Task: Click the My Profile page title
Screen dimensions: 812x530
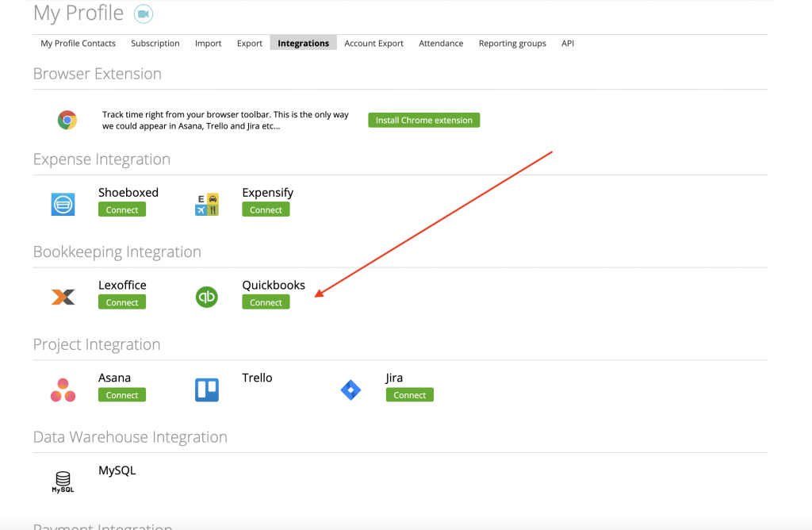Action: click(x=79, y=13)
